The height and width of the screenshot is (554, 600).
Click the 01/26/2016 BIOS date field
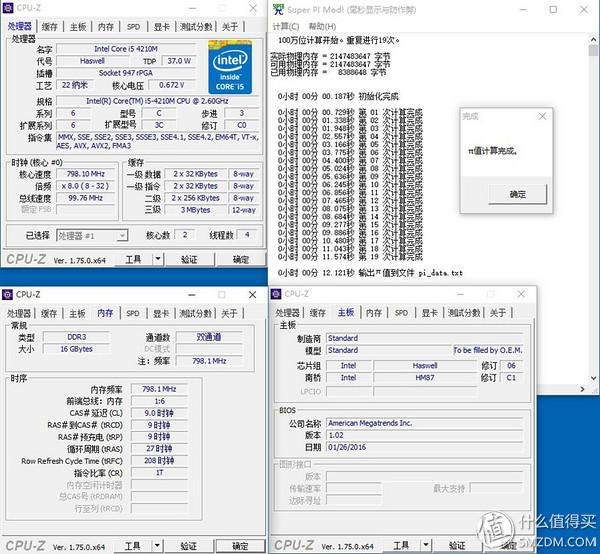coord(425,447)
